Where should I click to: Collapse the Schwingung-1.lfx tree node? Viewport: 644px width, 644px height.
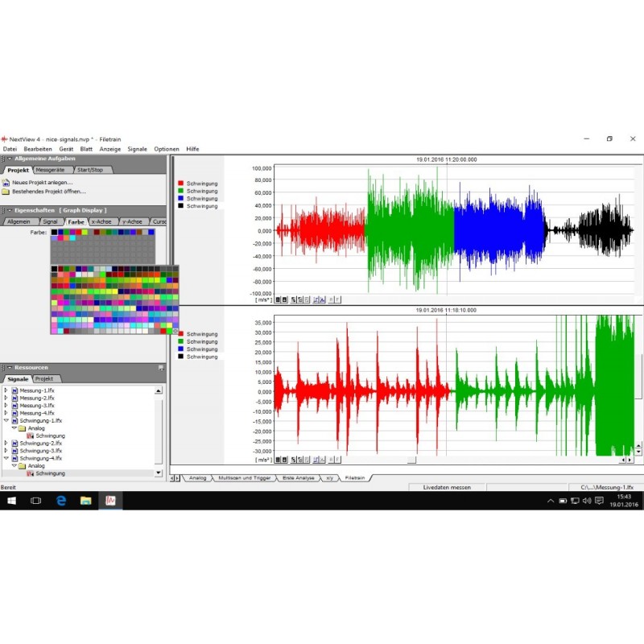6,419
